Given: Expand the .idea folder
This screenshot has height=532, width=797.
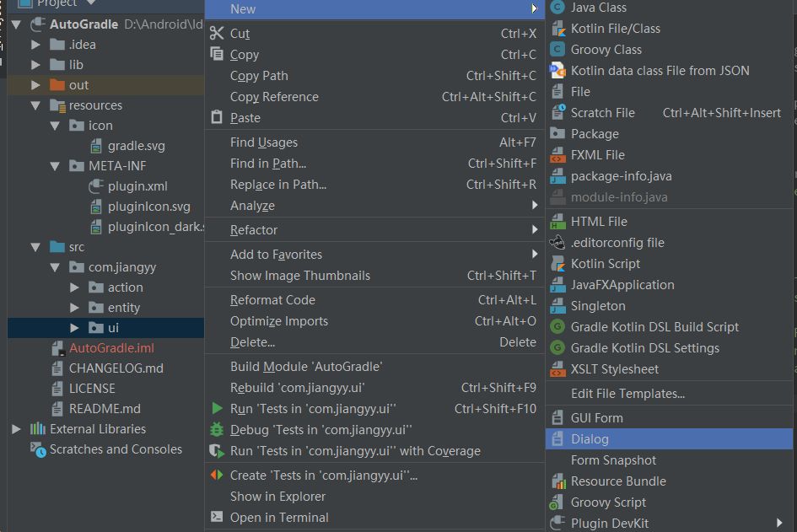Looking at the screenshot, I should click(x=35, y=45).
